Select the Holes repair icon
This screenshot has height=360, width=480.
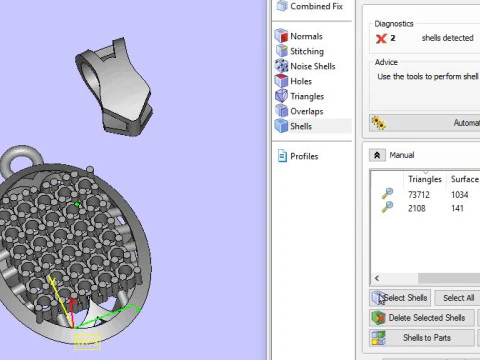coord(282,81)
